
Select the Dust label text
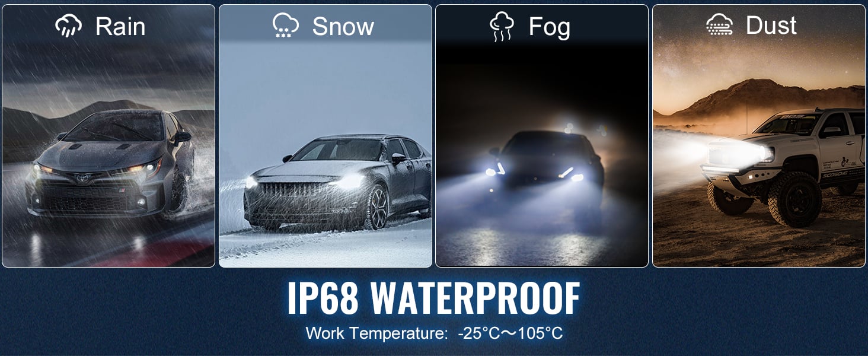point(771,26)
